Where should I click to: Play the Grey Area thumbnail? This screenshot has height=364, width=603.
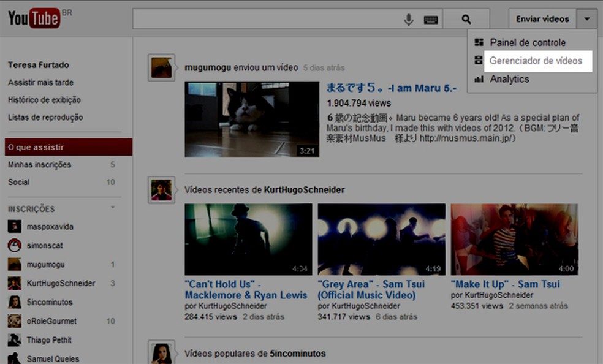pyautogui.click(x=382, y=239)
